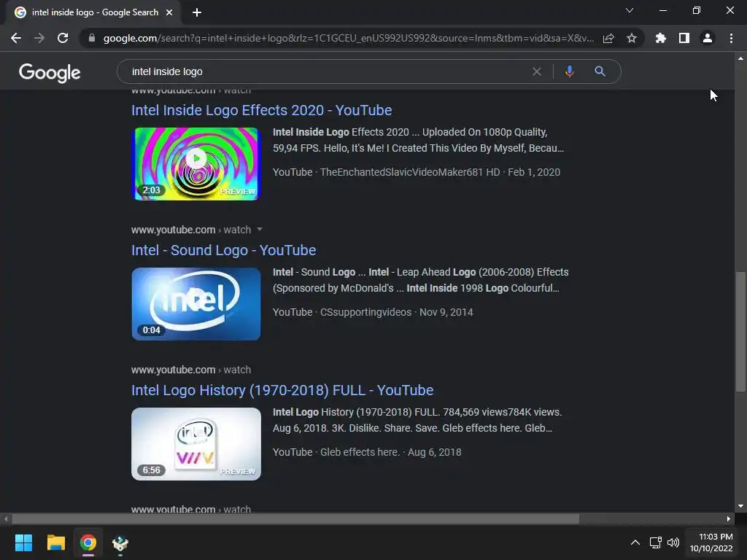
Task: Open the clock showing 11:03 PM
Action: click(x=711, y=542)
